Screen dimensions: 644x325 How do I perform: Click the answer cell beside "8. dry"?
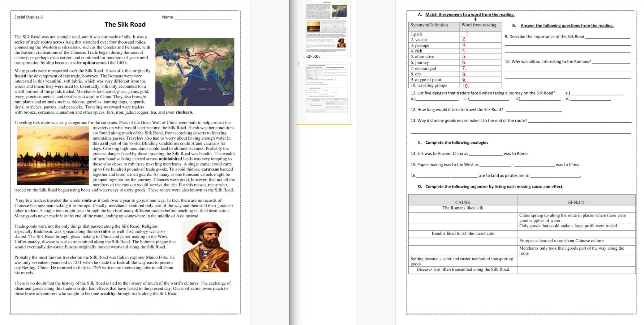(x=480, y=74)
